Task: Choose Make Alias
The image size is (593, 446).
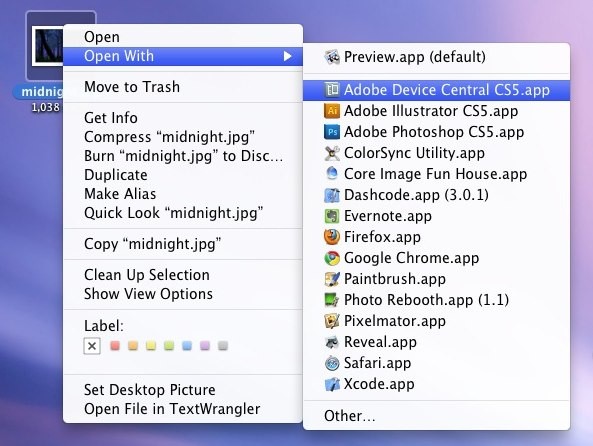Action: (183, 194)
